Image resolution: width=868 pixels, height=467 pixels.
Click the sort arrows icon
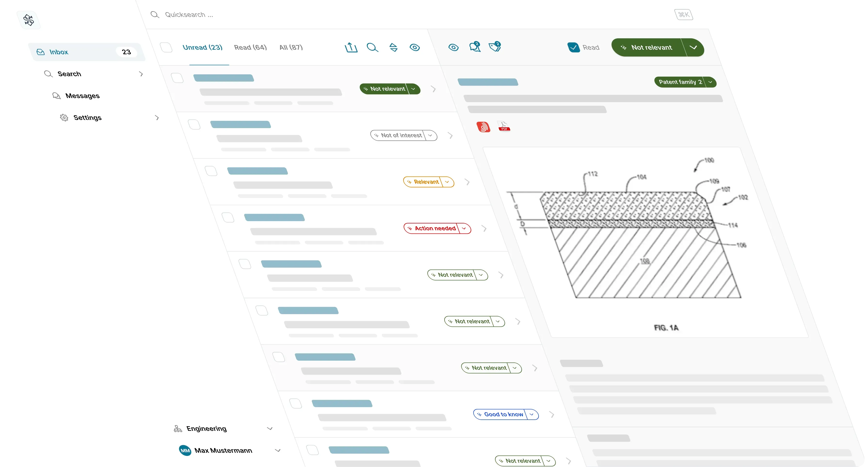(393, 48)
